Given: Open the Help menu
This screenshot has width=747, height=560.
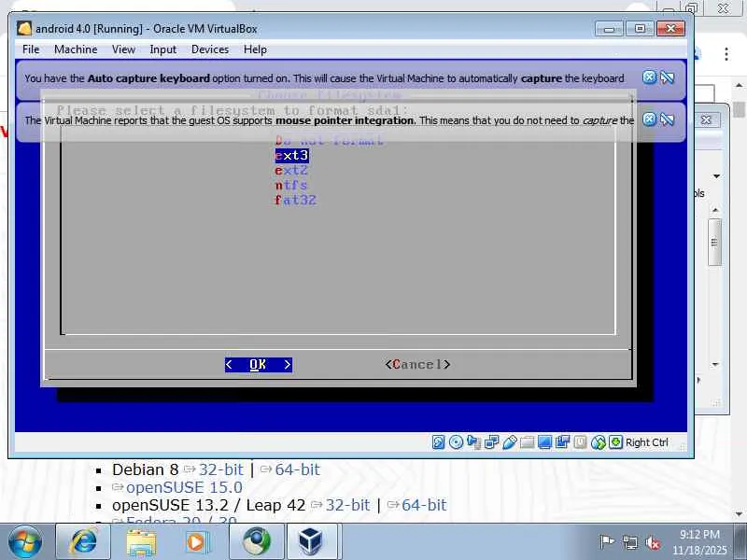Looking at the screenshot, I should click(x=255, y=49).
